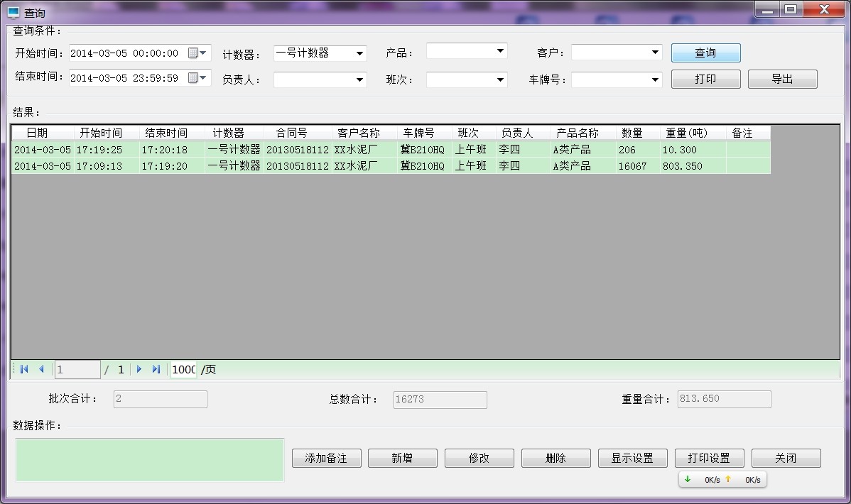This screenshot has height=504, width=851.
Task: Click end time cell 17:19:20
Action: pyautogui.click(x=172, y=166)
